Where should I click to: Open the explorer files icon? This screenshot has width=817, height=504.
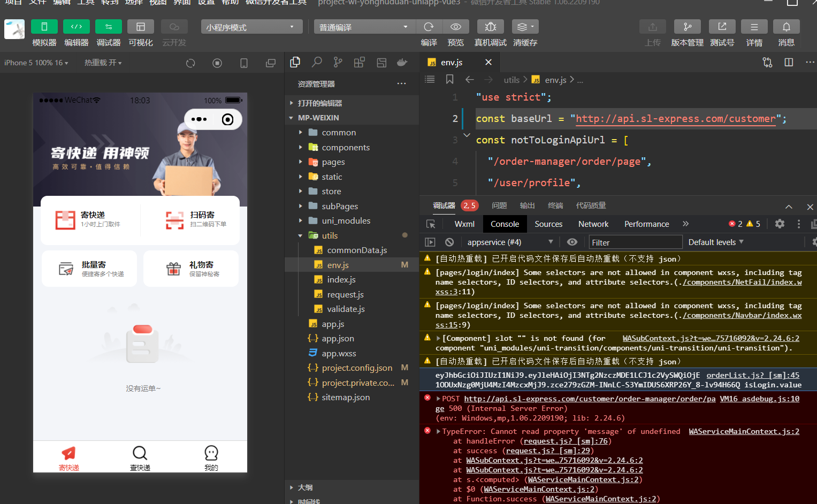click(x=295, y=62)
